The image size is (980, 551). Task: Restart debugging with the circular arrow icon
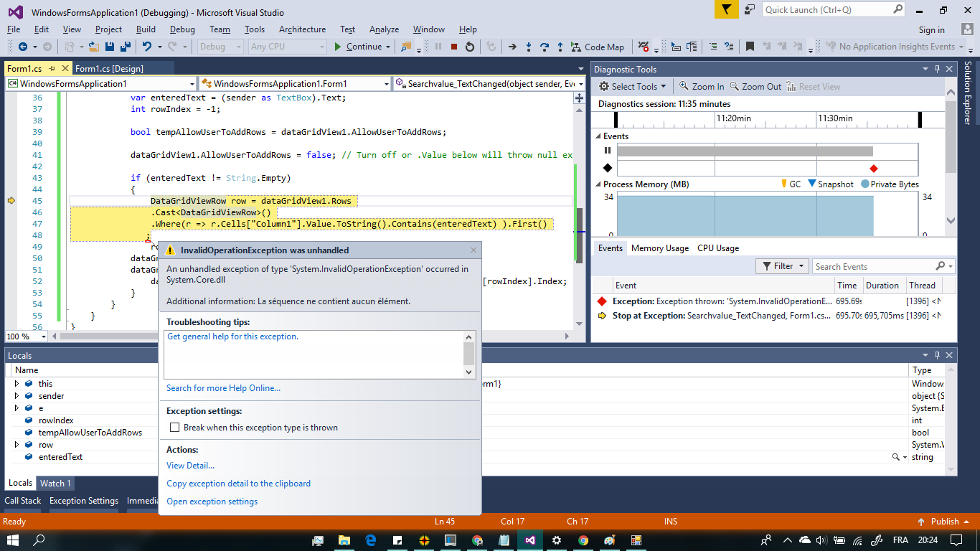470,47
